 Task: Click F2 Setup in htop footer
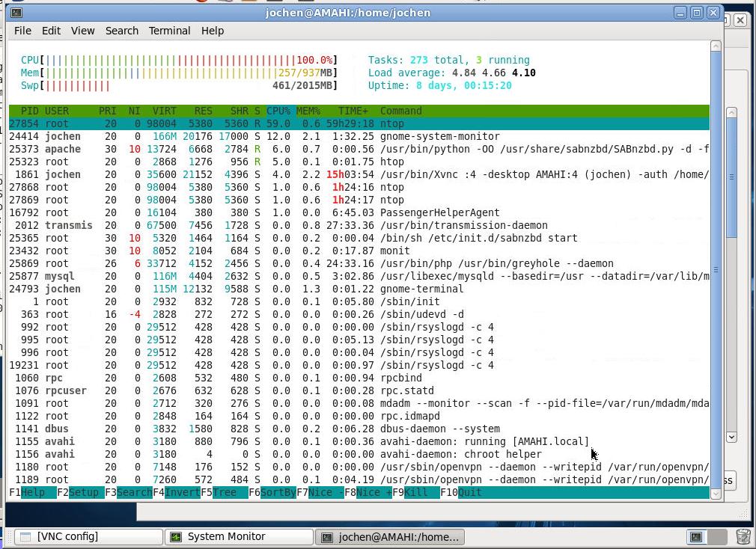click(x=81, y=493)
